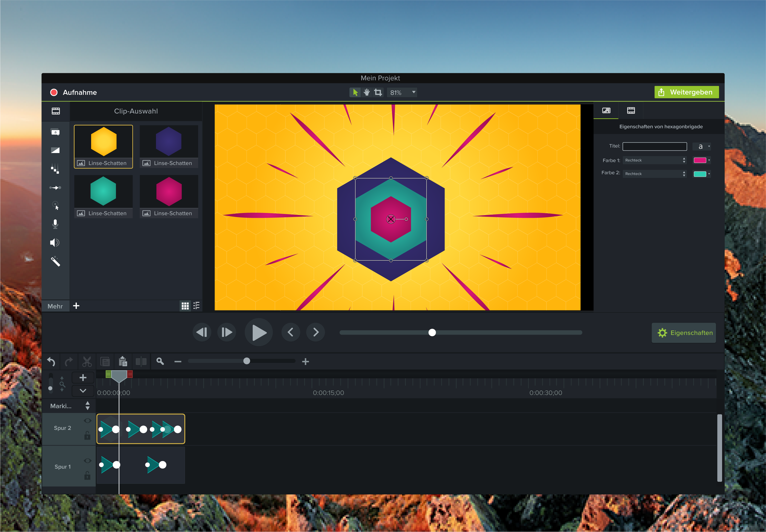Open the transitions panel in sidebar
Image resolution: width=766 pixels, height=532 pixels.
click(55, 150)
